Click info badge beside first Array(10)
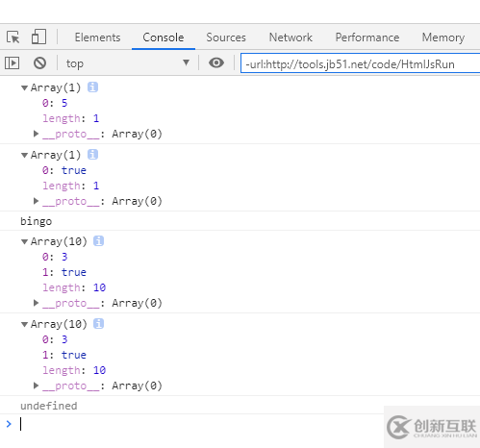Image resolution: width=480 pixels, height=448 pixels. point(98,240)
